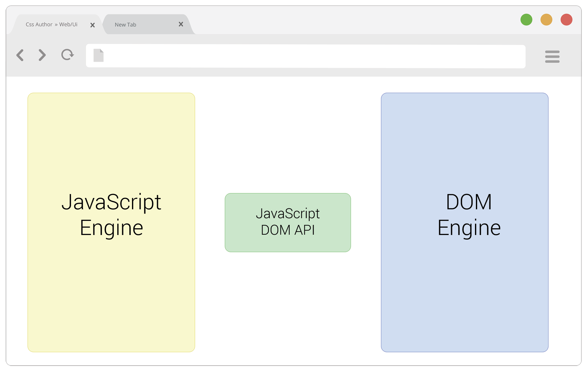588x373 pixels.
Task: Open the hamburger menu
Action: (552, 57)
